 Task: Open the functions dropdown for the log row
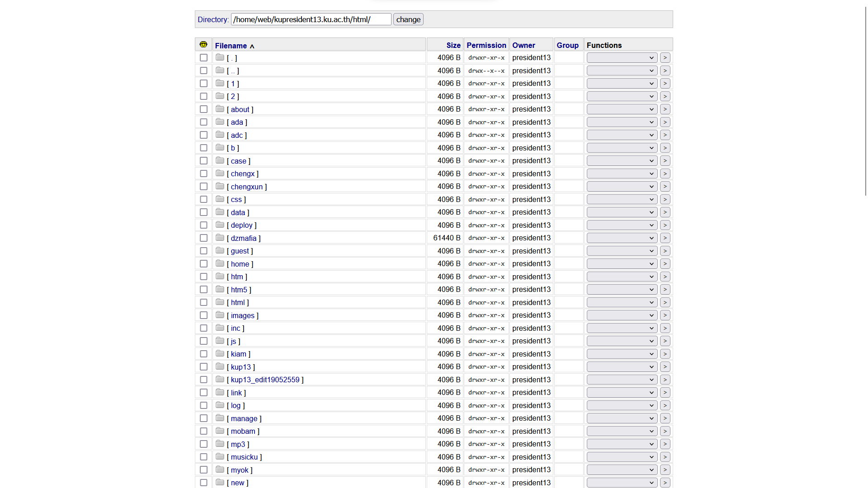(x=622, y=406)
